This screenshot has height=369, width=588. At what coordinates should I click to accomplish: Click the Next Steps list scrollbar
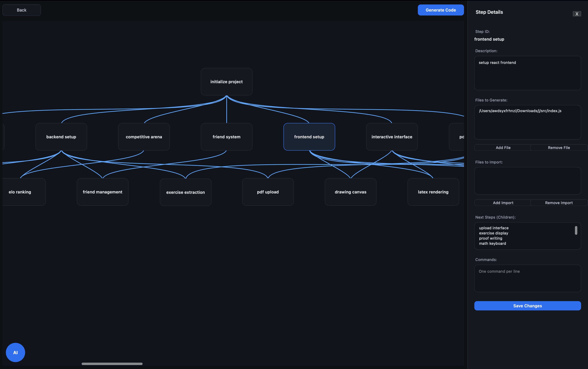pos(576,230)
